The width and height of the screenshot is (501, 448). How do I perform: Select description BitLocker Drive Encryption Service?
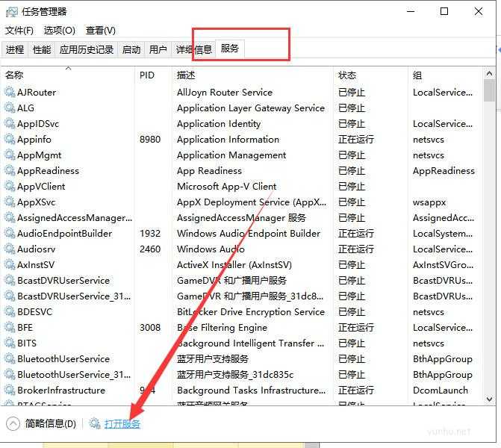tap(251, 311)
